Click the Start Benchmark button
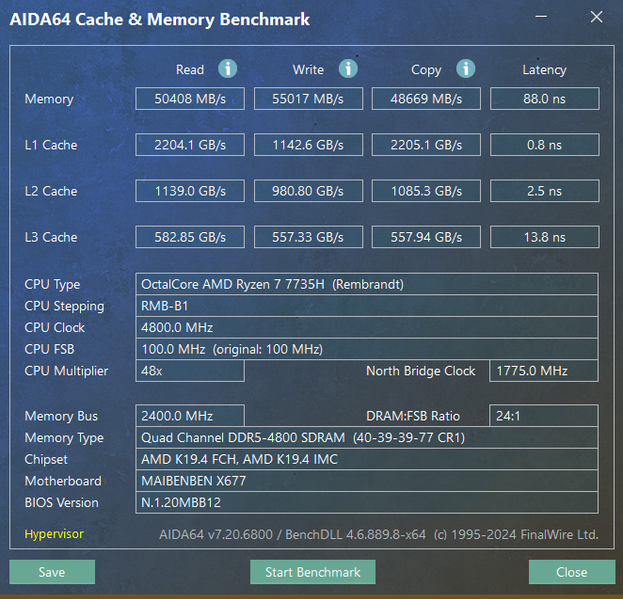This screenshot has width=623, height=599. click(313, 572)
